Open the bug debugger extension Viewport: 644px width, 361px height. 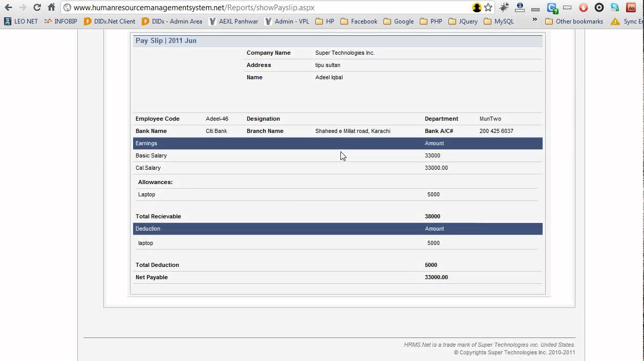(x=504, y=8)
